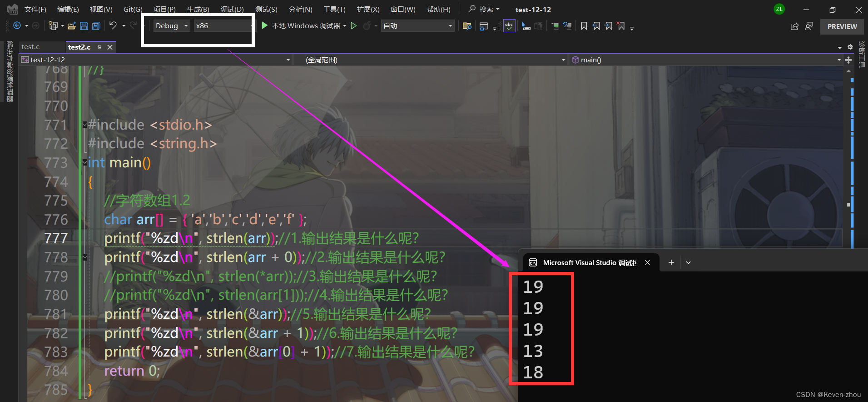Click the Visual Studio logo icon
Image resolution: width=868 pixels, height=402 pixels.
[12, 9]
